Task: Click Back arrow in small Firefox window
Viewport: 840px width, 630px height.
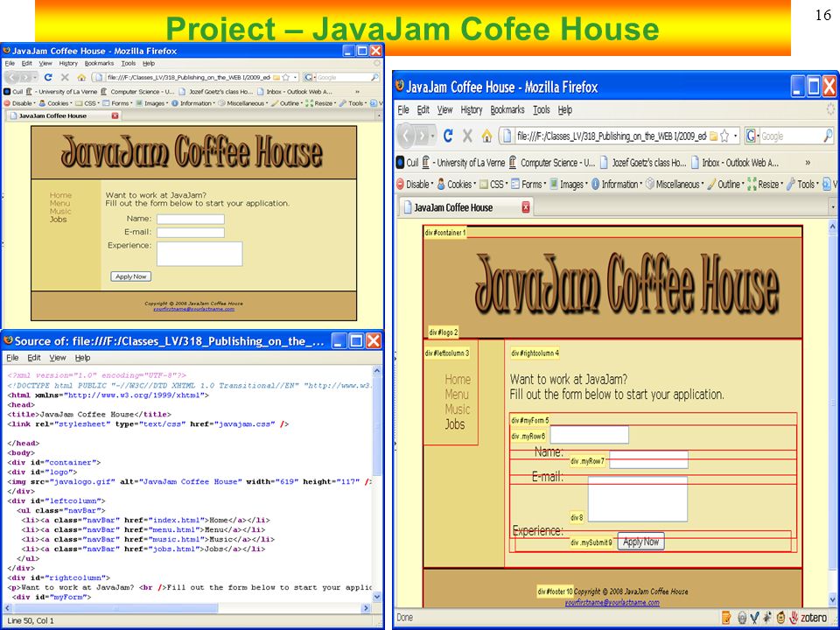Action: [12, 77]
